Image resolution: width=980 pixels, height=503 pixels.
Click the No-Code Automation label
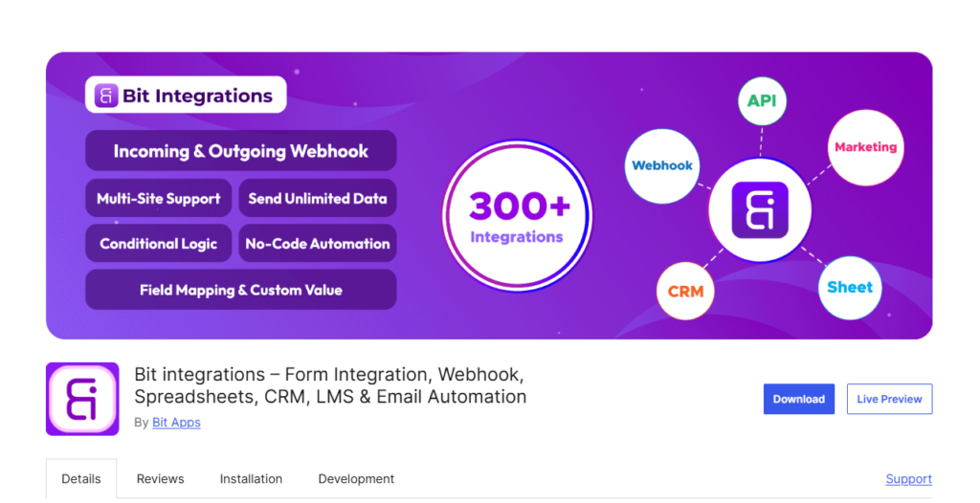pos(318,244)
